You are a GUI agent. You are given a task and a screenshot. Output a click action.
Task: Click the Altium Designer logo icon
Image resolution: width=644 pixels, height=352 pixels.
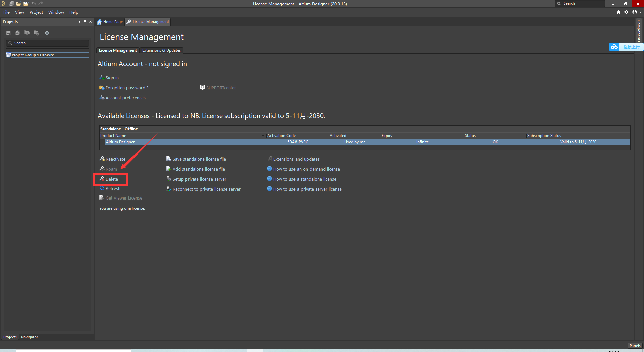point(3,4)
